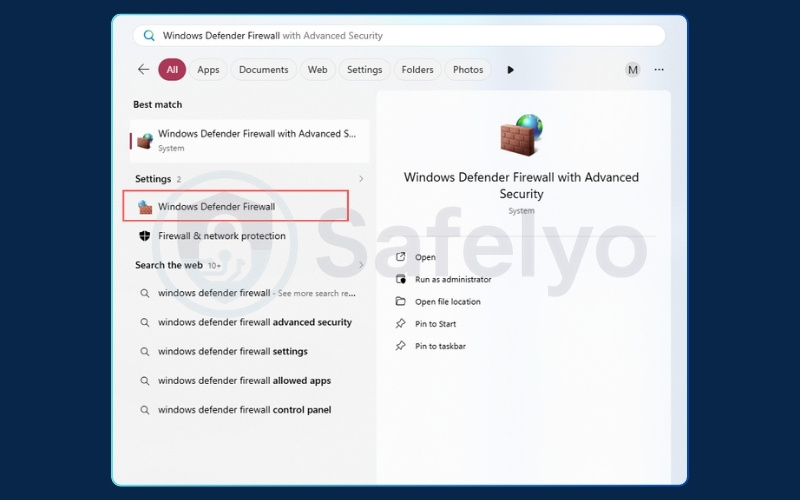
Task: Click the search magnifier icon in search box
Action: 148,36
